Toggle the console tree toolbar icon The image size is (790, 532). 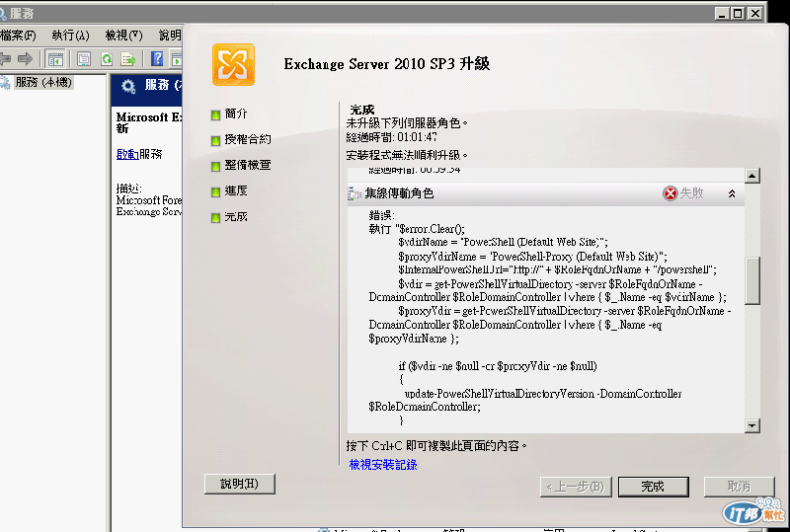pyautogui.click(x=55, y=59)
